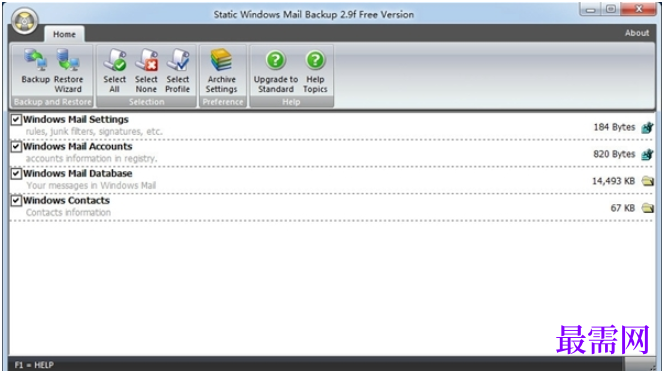This screenshot has width=668, height=371.
Task: Uncheck Windows Mail Accounts checkbox
Action: coord(16,147)
